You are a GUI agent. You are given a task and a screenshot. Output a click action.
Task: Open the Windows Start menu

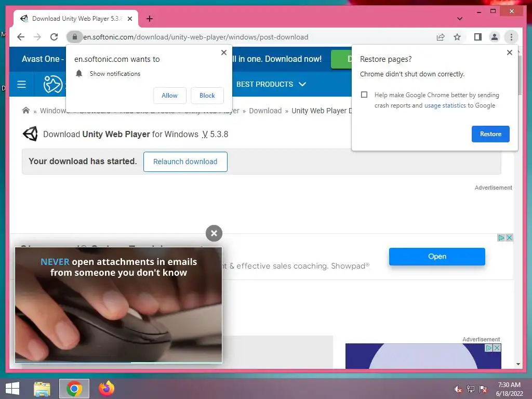coord(12,389)
